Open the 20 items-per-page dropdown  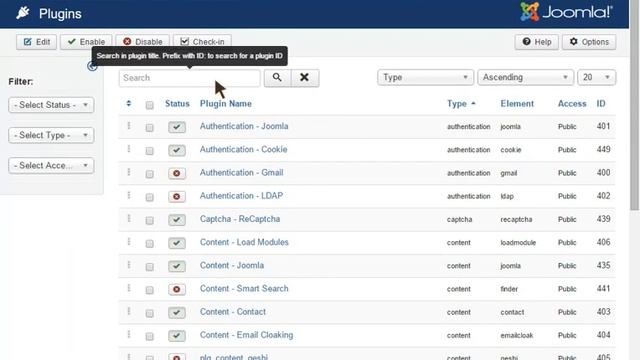pyautogui.click(x=596, y=77)
